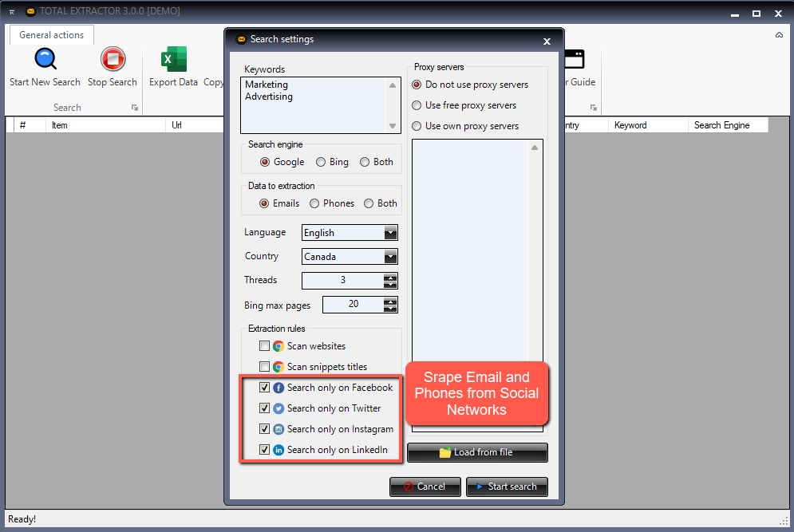Screen dimensions: 794x532
Task: Click the Item column header
Action: (105, 125)
